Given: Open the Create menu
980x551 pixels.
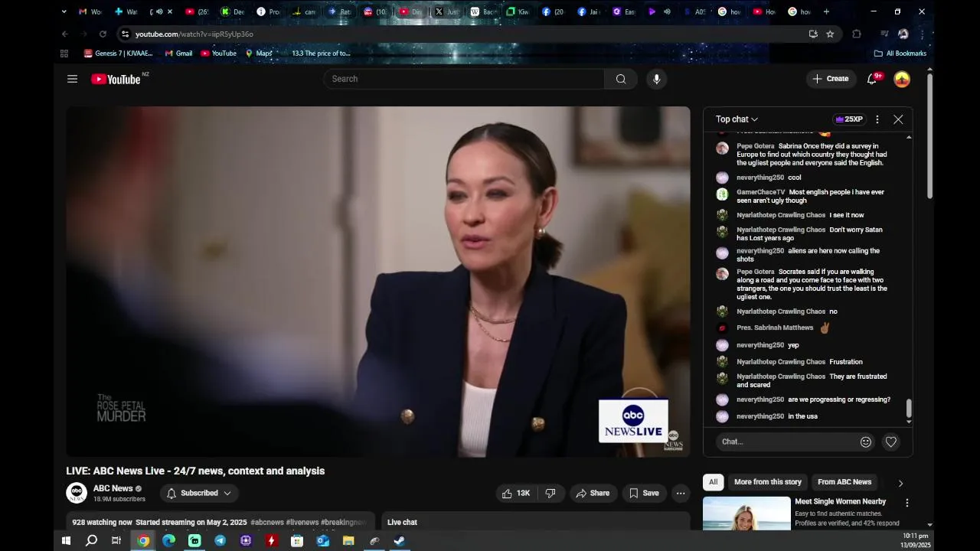Looking at the screenshot, I should (x=831, y=79).
